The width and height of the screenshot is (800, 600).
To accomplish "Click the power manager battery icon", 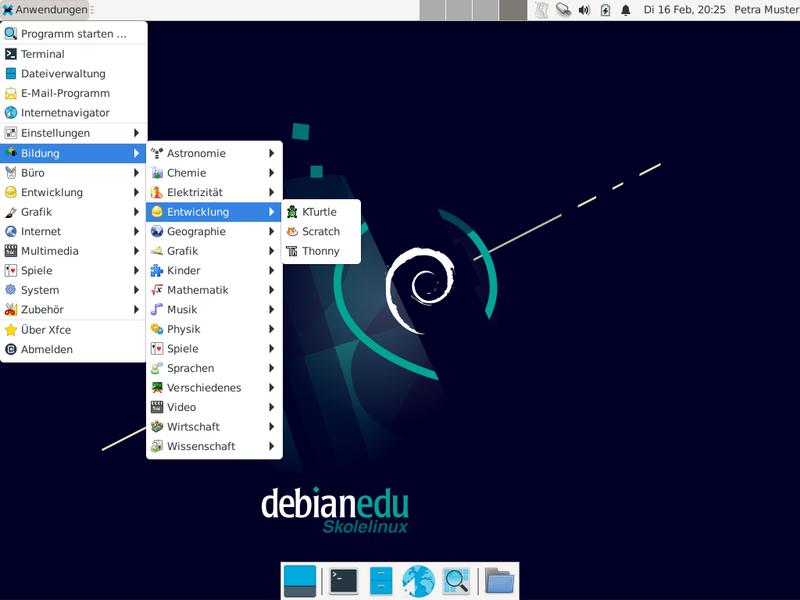I will coord(605,10).
